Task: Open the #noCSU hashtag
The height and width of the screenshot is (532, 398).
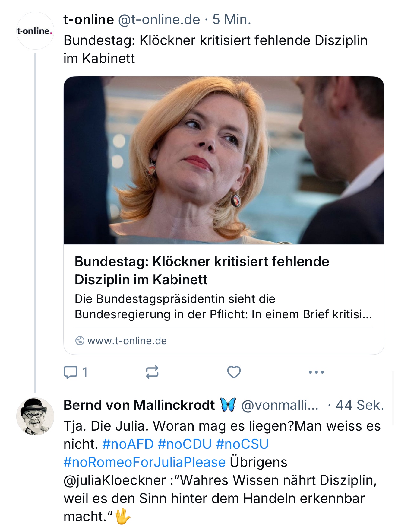Action: (x=242, y=444)
